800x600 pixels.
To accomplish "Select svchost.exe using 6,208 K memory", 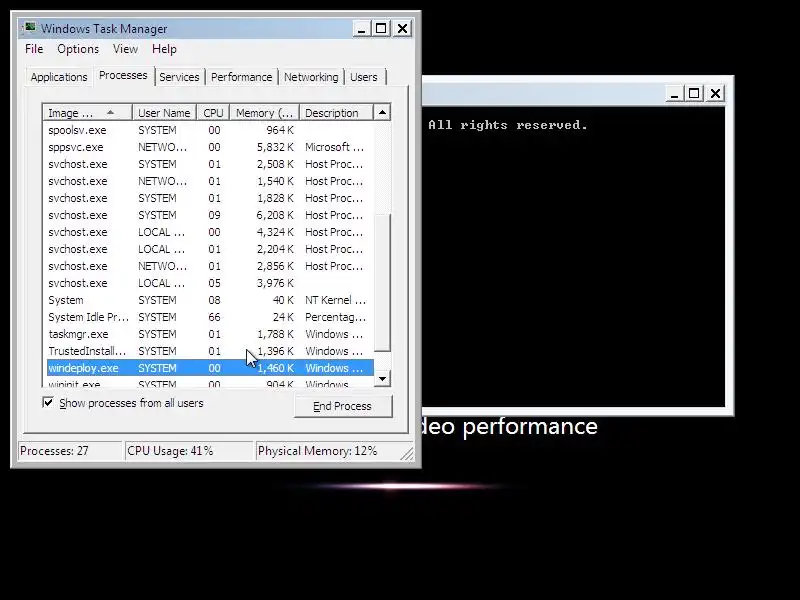I will [x=210, y=215].
